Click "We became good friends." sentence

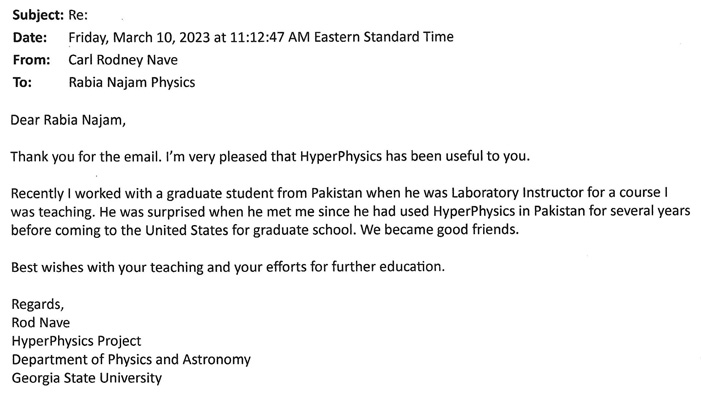[439, 230]
